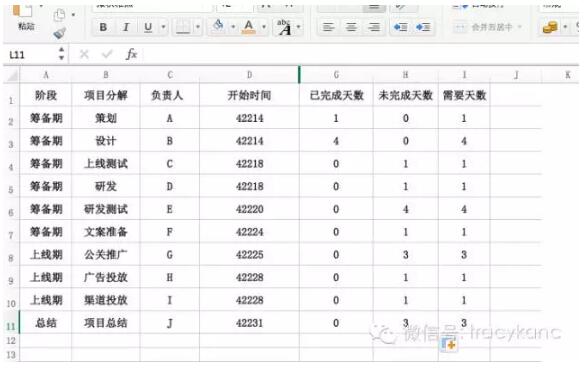588x368 pixels.
Task: Toggle Bold formatting button
Action: pos(103,27)
